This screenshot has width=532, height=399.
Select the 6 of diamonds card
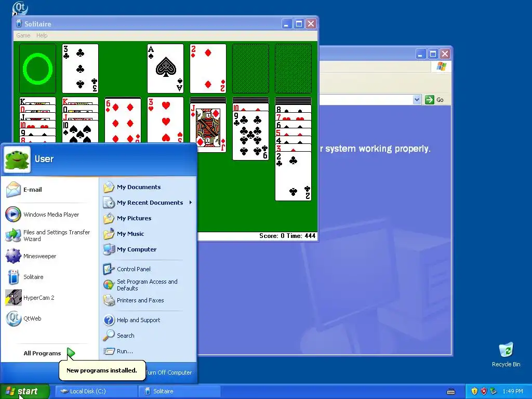123,121
